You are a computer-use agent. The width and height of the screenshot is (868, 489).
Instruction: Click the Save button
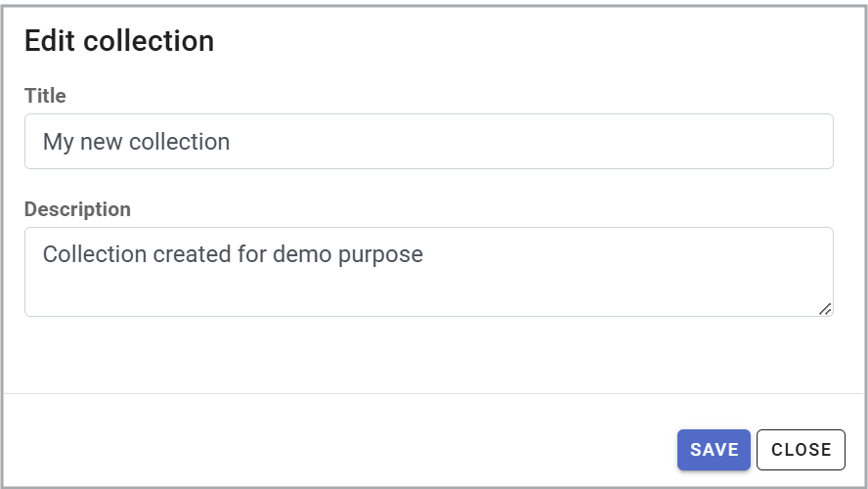714,450
